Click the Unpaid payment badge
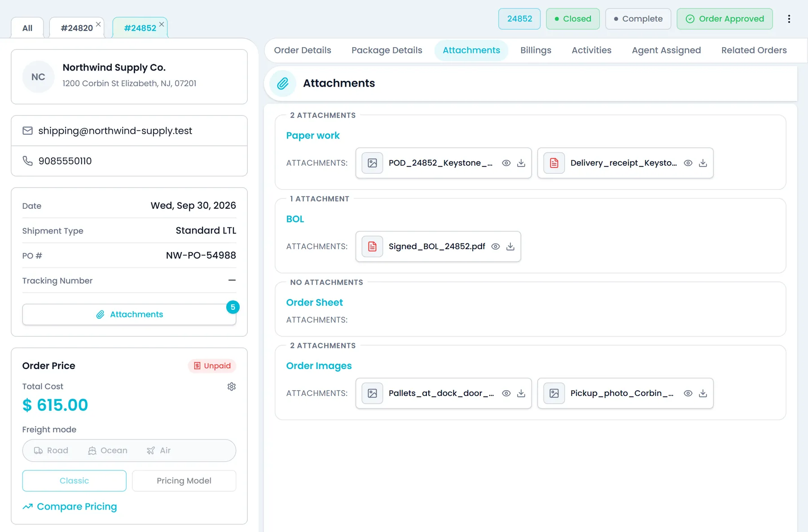The width and height of the screenshot is (808, 532). click(212, 366)
